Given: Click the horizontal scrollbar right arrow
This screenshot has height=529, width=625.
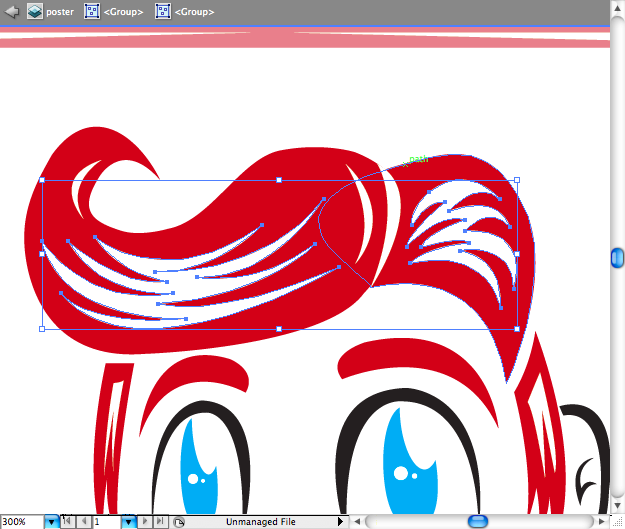Looking at the screenshot, I should 602,521.
